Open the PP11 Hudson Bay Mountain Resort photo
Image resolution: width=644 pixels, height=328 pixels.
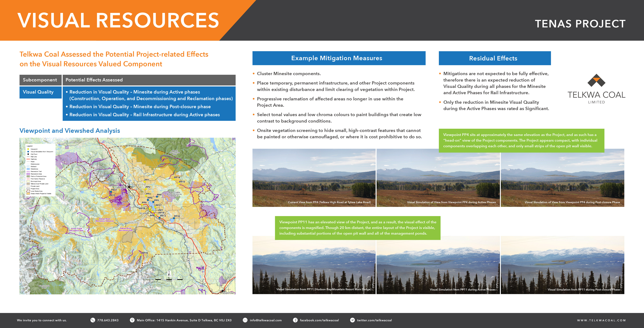[x=314, y=267]
